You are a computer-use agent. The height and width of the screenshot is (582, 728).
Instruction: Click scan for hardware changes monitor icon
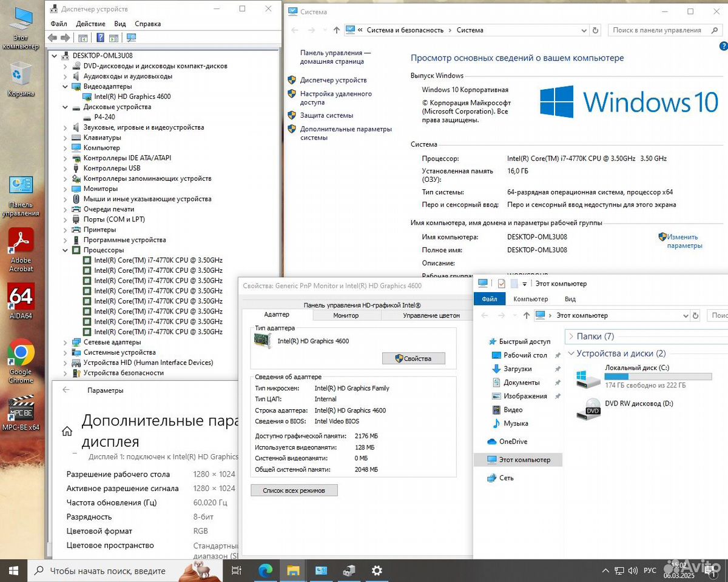pyautogui.click(x=131, y=38)
